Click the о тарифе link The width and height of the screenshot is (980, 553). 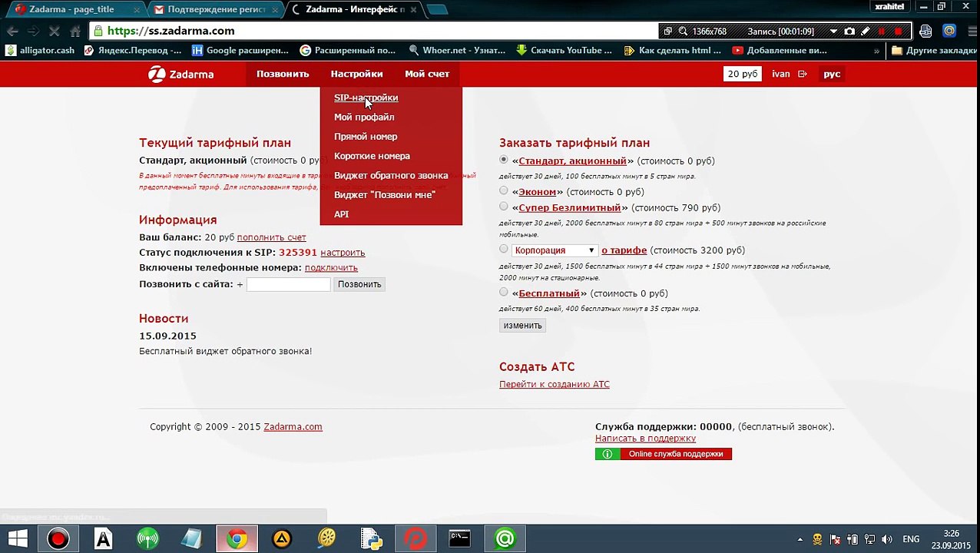624,250
